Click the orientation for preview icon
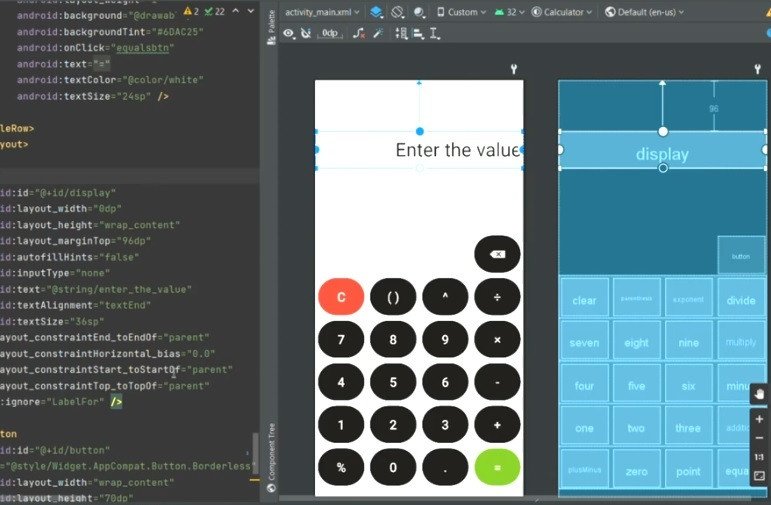Screen dimensions: 771x505 pyautogui.click(x=398, y=12)
